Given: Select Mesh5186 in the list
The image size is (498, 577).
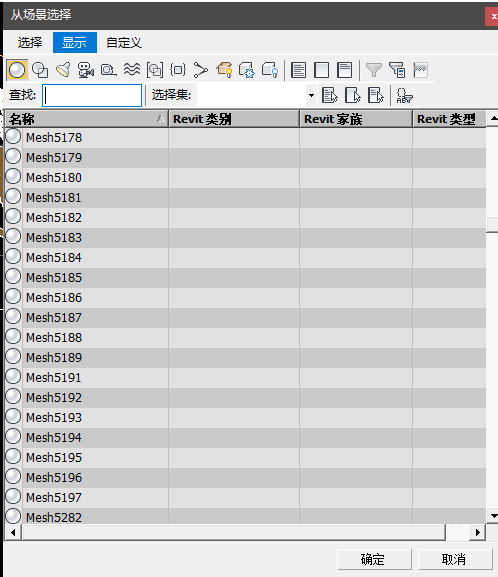Looking at the screenshot, I should [x=54, y=297].
